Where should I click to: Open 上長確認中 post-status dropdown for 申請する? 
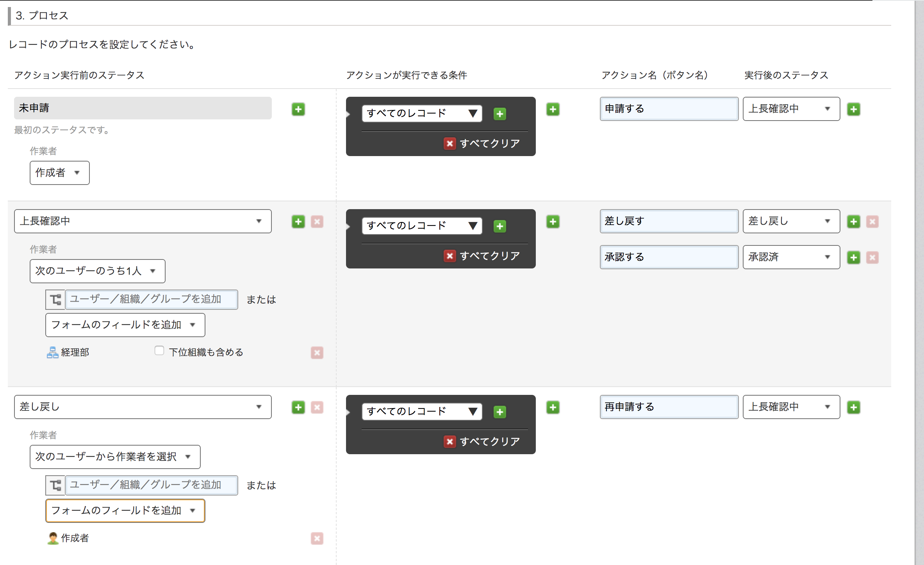tap(792, 109)
